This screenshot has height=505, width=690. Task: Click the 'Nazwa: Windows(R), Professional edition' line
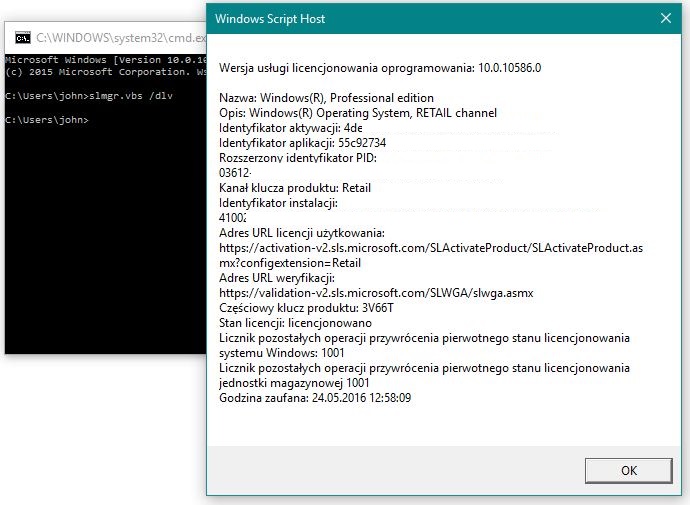pos(327,98)
